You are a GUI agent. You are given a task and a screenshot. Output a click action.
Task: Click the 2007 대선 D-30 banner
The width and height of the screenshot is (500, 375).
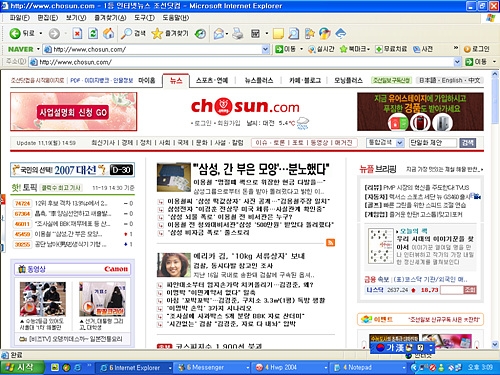[x=73, y=170]
